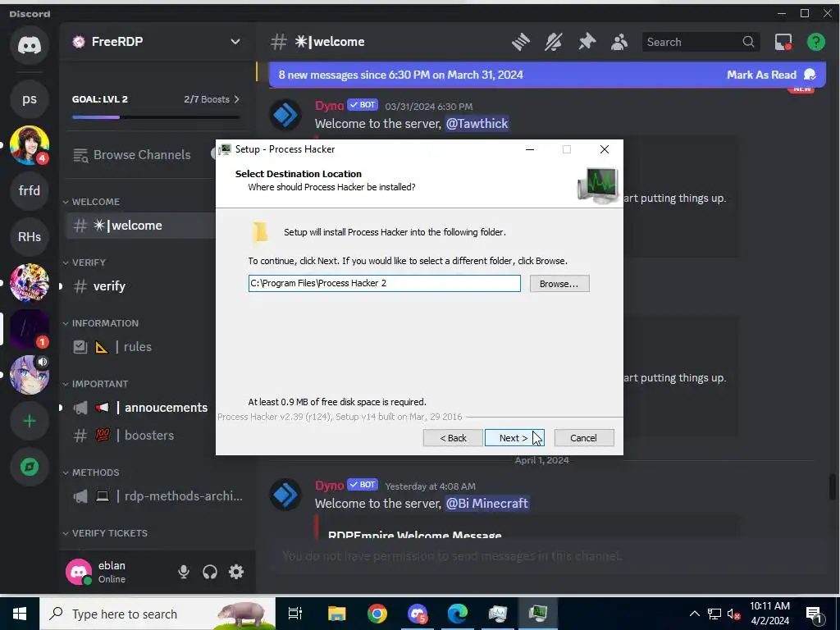Viewport: 840px width, 630px height.
Task: Click the install path text field
Action: click(384, 283)
